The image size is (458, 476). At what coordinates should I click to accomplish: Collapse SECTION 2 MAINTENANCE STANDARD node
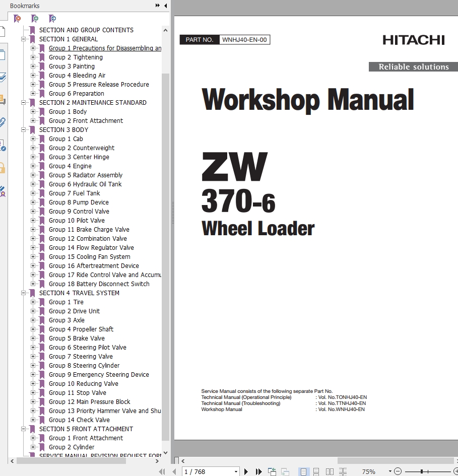pyautogui.click(x=23, y=103)
